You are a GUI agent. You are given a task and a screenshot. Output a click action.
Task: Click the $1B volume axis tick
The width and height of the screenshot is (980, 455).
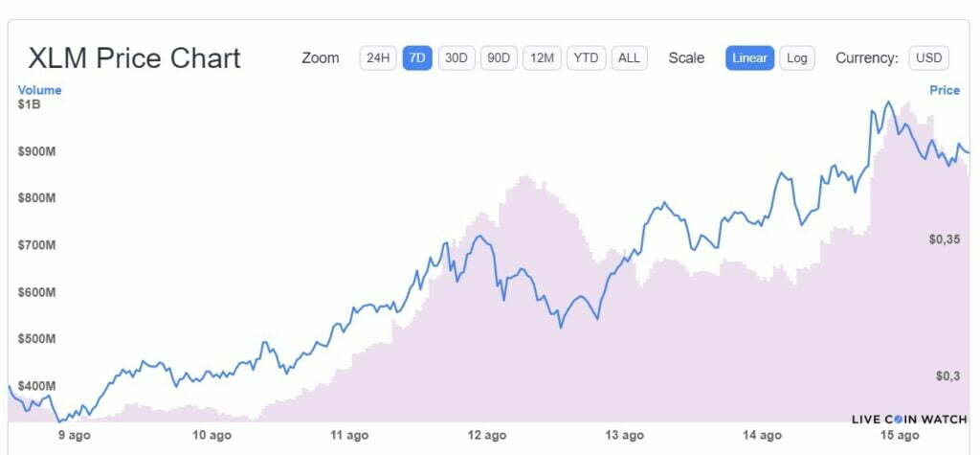click(x=29, y=104)
